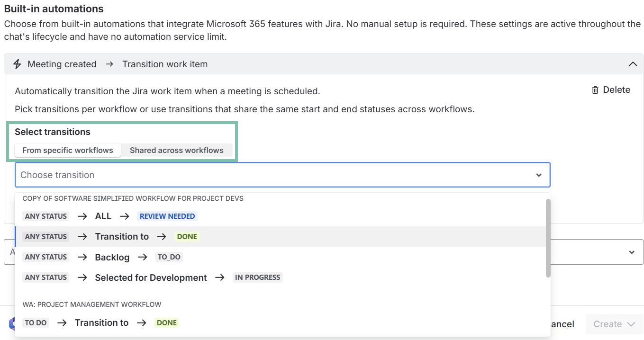Click the Delete automation button
Viewport: 644px width, 340px height.
(x=611, y=90)
